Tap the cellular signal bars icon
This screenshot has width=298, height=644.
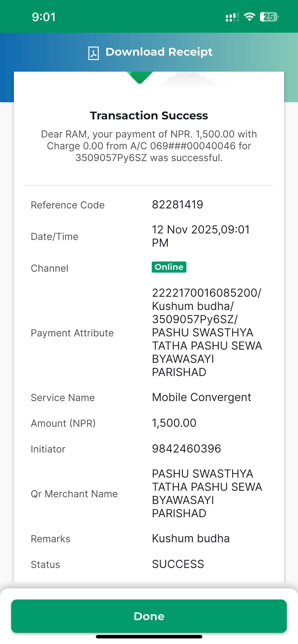click(233, 17)
